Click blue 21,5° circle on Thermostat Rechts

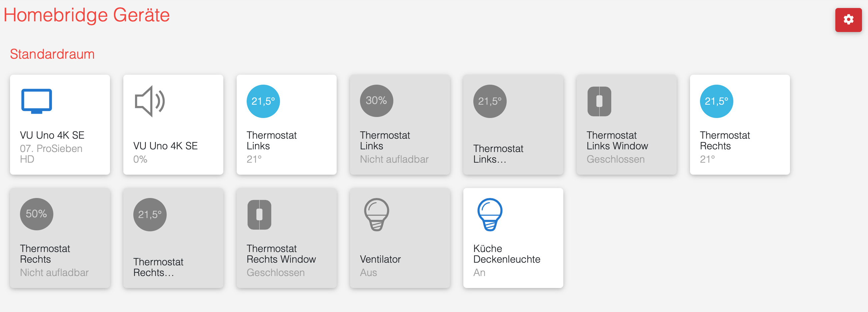[716, 101]
